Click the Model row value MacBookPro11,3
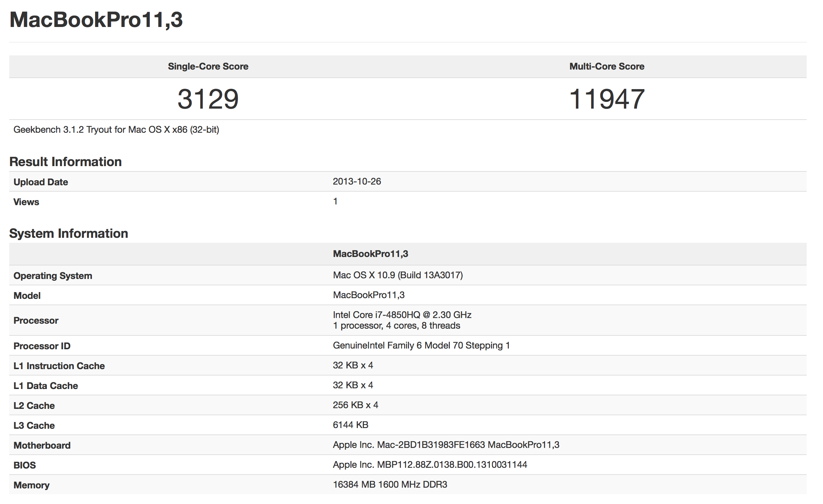The image size is (823, 504). tap(369, 295)
